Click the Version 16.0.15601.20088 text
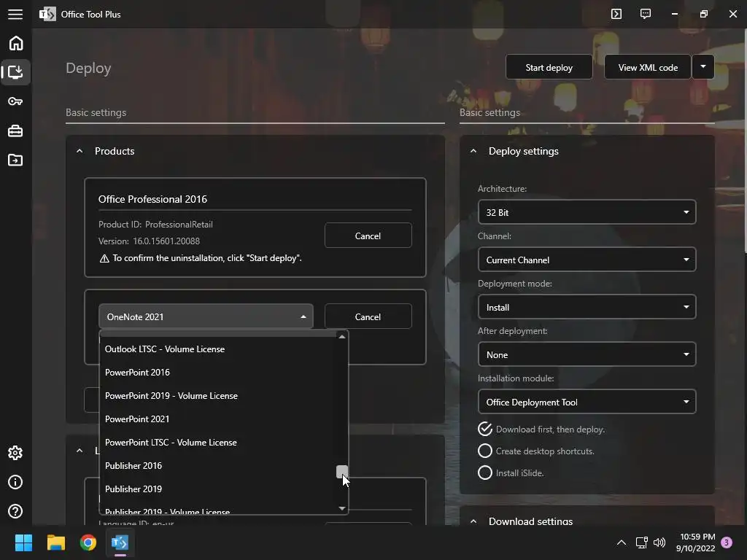The width and height of the screenshot is (747, 560). coord(149,241)
